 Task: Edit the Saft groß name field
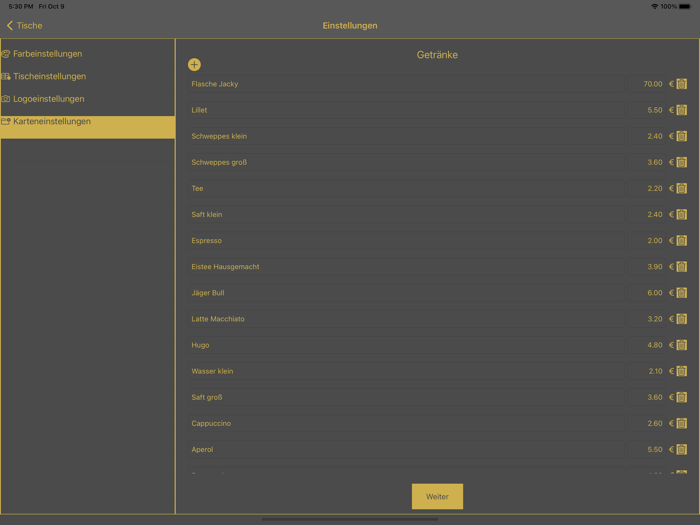pyautogui.click(x=406, y=397)
